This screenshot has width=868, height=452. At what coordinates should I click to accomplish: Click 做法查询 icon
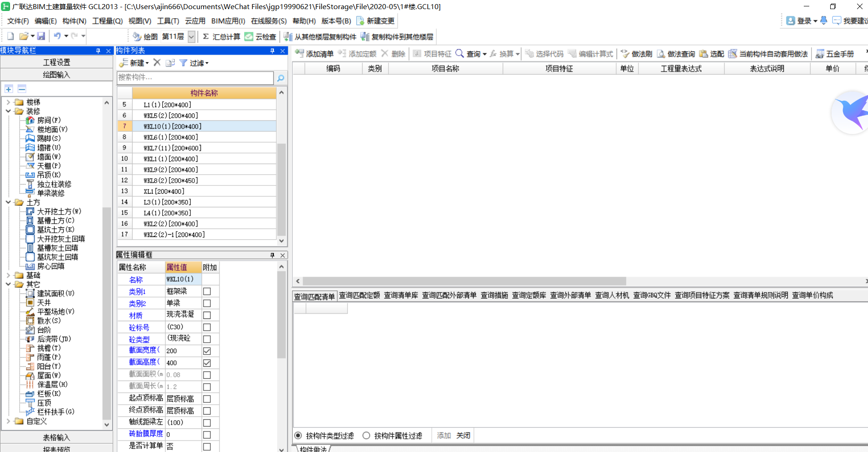tap(661, 54)
